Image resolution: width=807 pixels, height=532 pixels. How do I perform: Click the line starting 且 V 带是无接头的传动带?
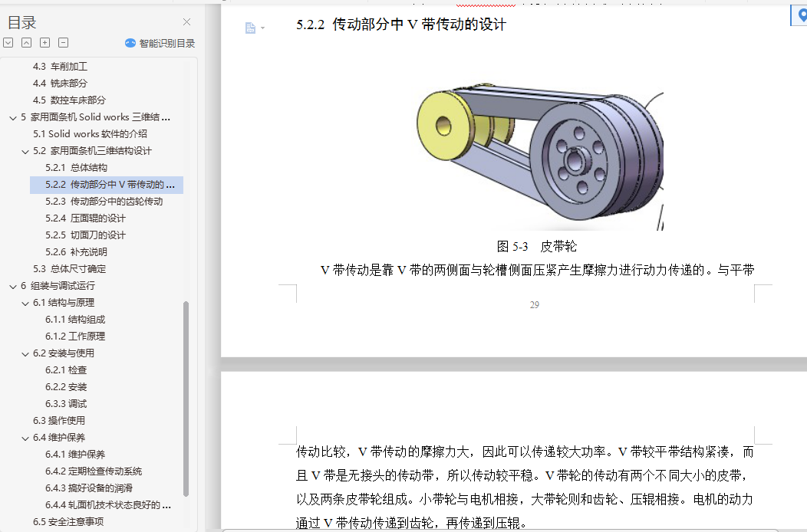[x=522, y=475]
